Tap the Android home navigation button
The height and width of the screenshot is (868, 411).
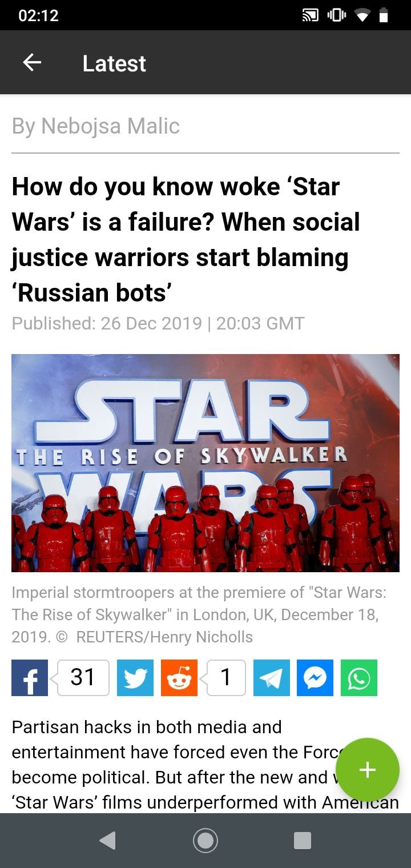pyautogui.click(x=205, y=841)
